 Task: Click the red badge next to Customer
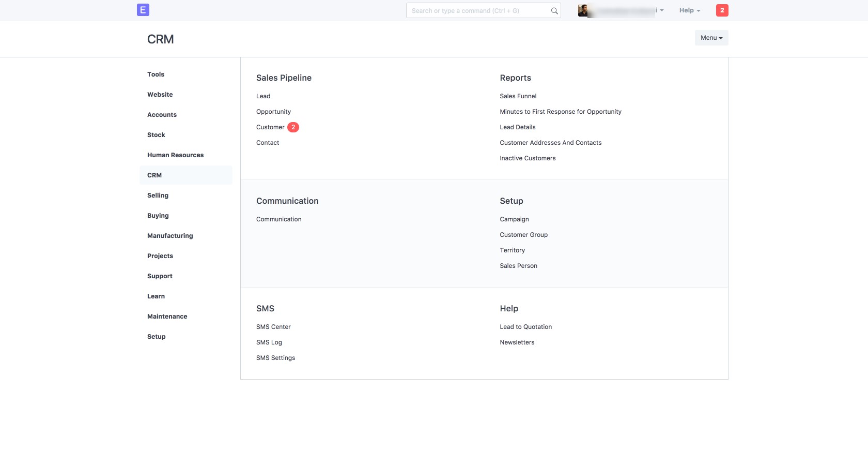[293, 127]
